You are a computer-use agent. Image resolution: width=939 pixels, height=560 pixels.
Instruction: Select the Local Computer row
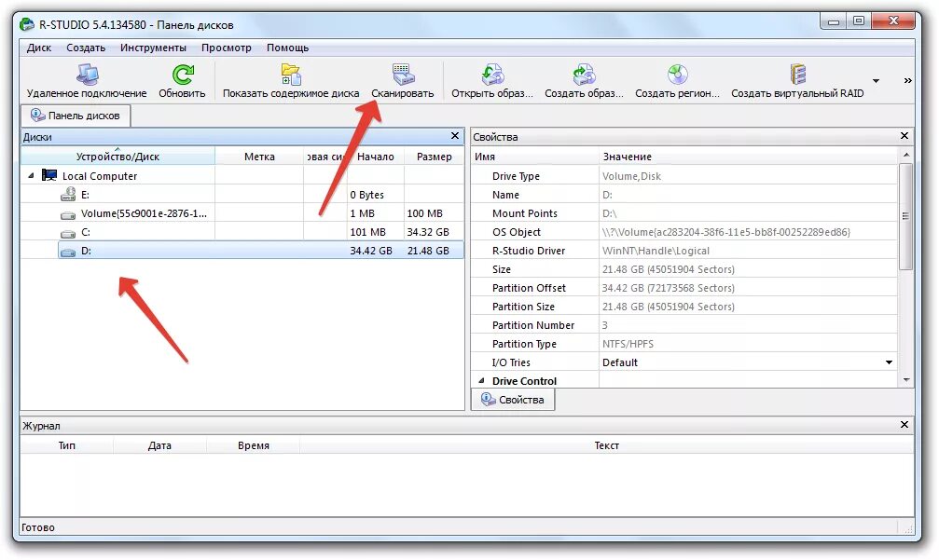pyautogui.click(x=242, y=176)
